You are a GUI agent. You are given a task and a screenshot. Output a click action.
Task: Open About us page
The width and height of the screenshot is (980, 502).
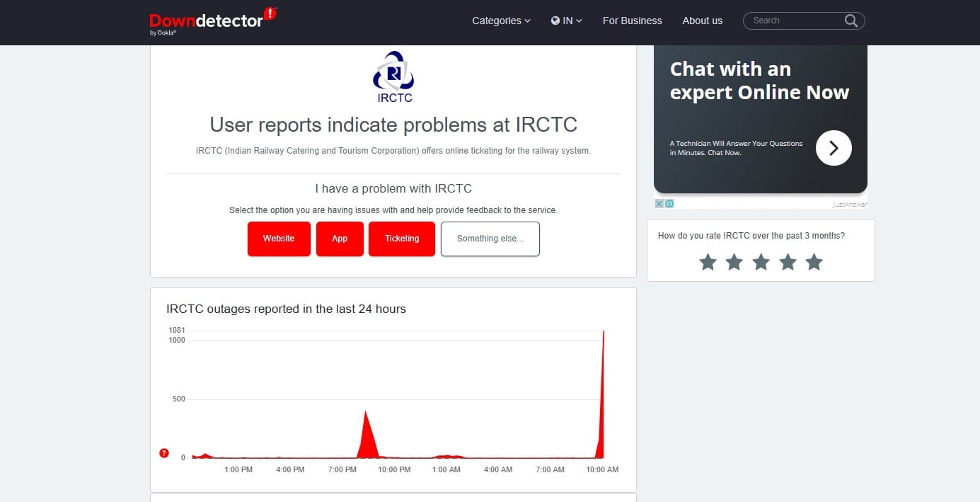[702, 21]
